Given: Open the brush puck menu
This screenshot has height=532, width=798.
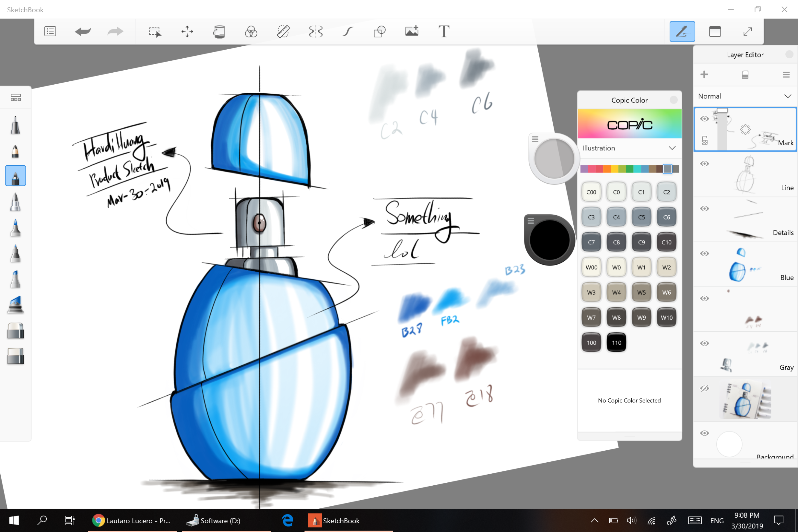Looking at the screenshot, I should pos(535,139).
